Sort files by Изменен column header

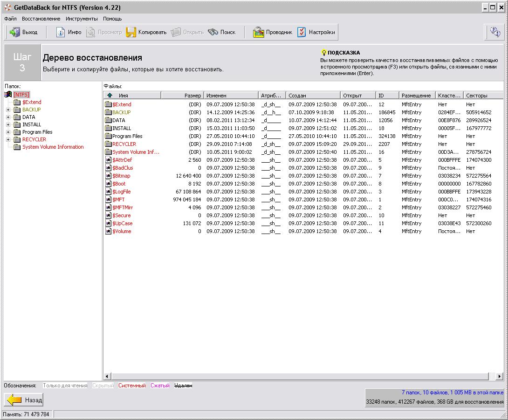(x=231, y=95)
